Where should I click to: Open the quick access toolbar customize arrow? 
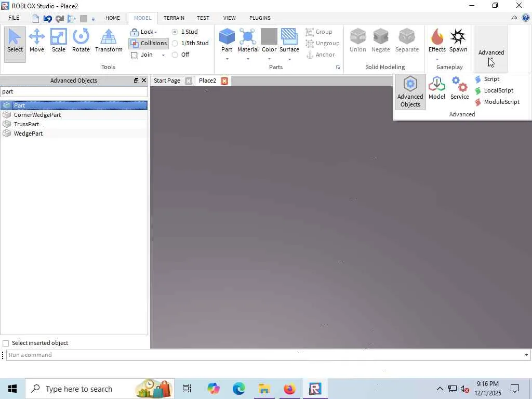pos(93,19)
